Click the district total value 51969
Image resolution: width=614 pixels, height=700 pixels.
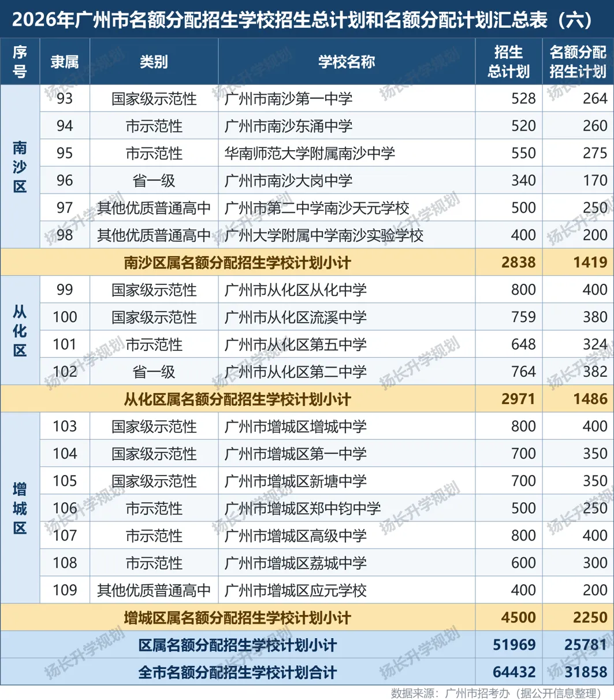515,645
